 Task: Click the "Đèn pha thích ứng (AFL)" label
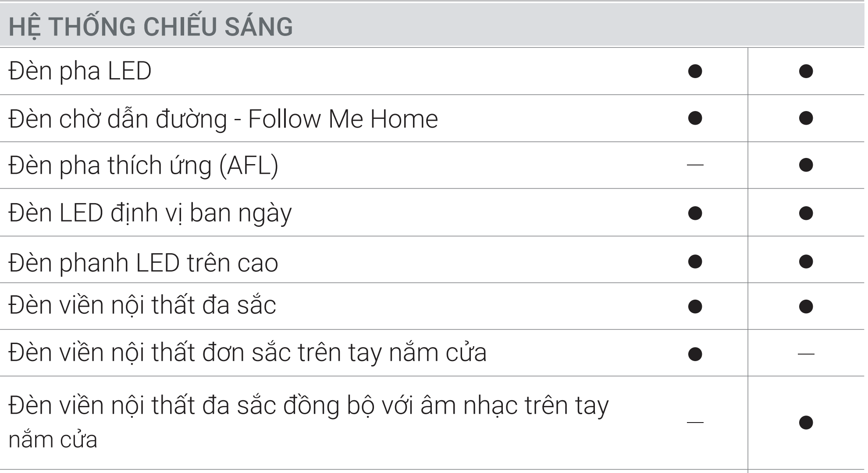tap(143, 165)
